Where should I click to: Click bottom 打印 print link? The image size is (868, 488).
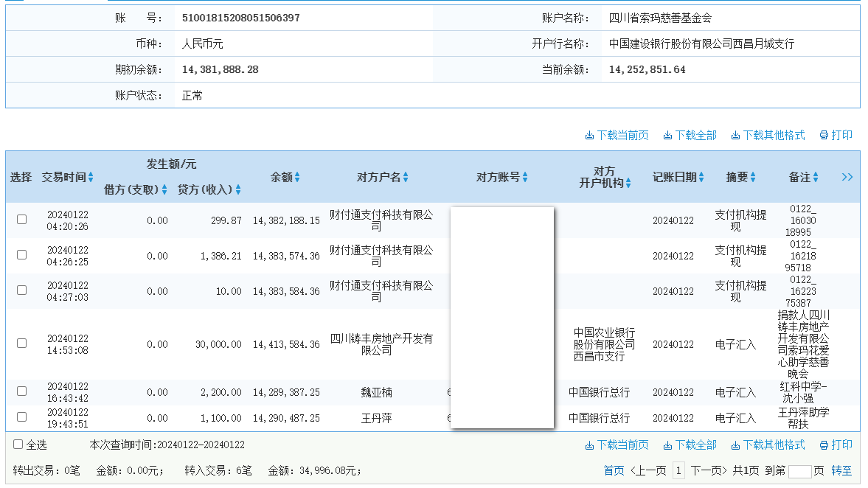(836, 445)
